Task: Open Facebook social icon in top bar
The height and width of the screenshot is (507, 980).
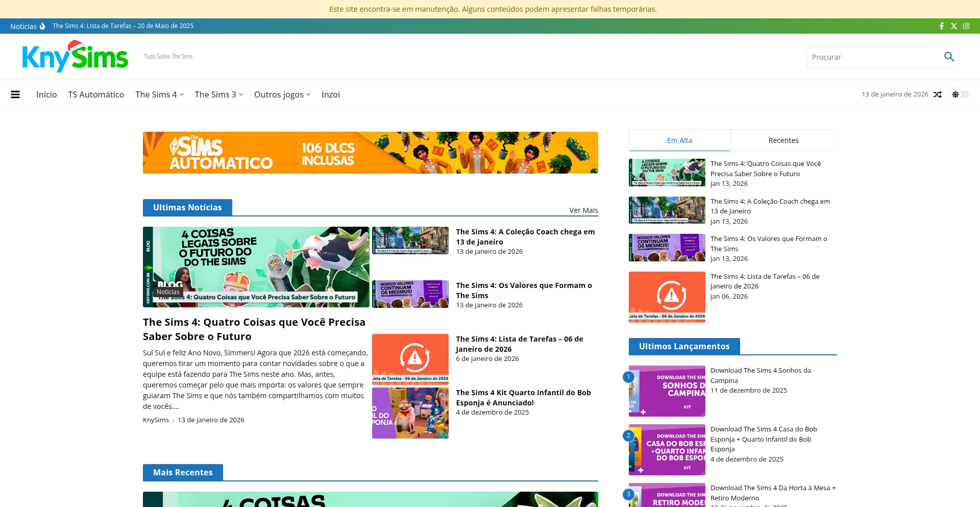Action: pos(942,26)
